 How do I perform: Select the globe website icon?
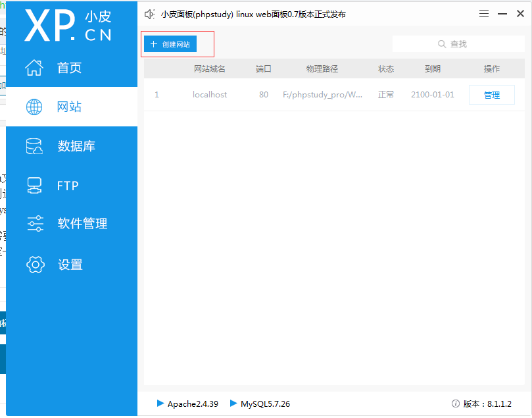[34, 107]
